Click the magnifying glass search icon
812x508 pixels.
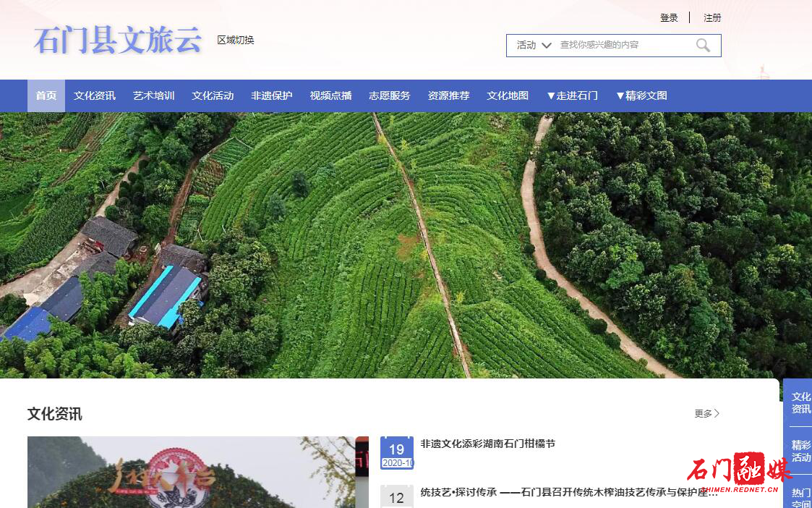click(x=703, y=45)
